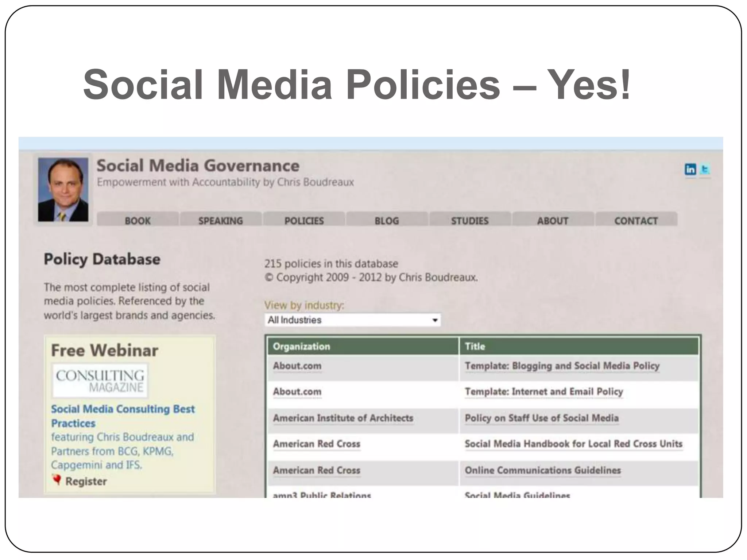
Task: Click the Free Webinar heading
Action: 105,351
